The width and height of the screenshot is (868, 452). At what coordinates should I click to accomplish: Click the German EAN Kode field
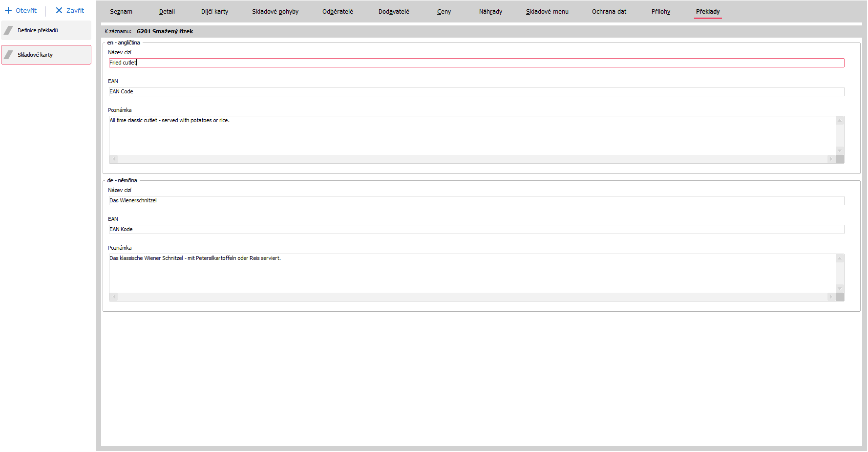[476, 229]
